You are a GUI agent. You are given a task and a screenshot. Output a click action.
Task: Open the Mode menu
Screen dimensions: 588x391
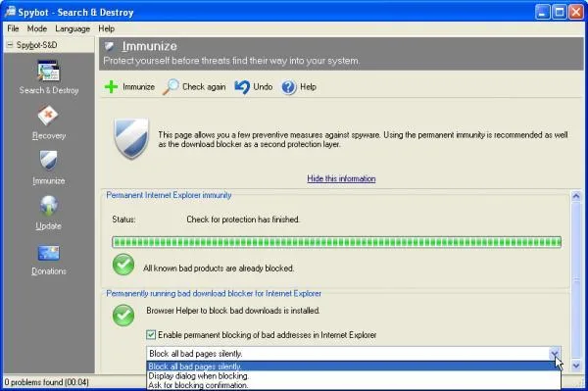[x=37, y=28]
